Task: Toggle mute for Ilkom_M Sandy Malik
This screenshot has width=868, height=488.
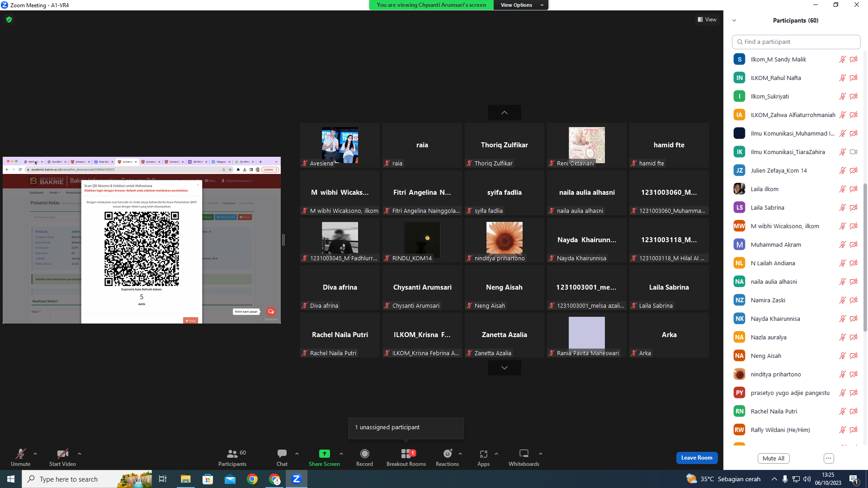Action: [x=843, y=59]
